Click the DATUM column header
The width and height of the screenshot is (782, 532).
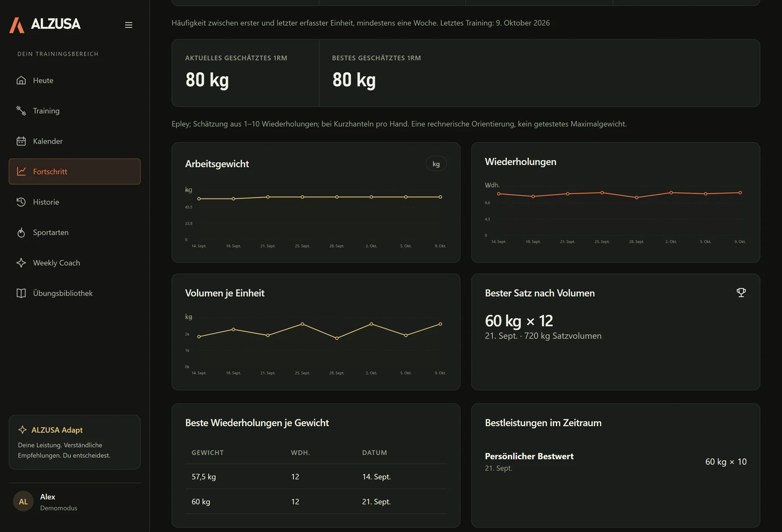pyautogui.click(x=374, y=453)
